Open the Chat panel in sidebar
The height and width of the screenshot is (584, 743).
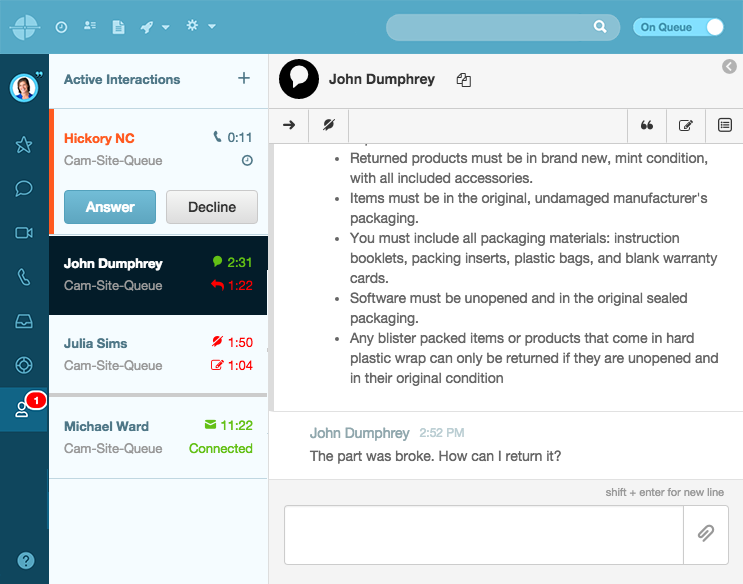tap(24, 189)
